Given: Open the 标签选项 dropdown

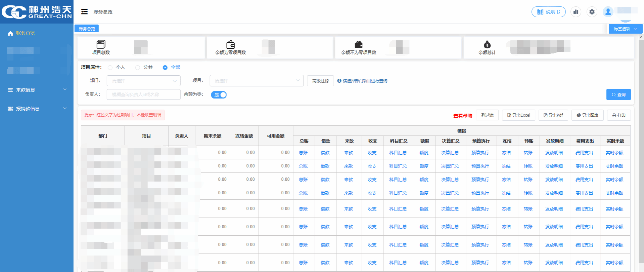Looking at the screenshot, I should point(625,29).
